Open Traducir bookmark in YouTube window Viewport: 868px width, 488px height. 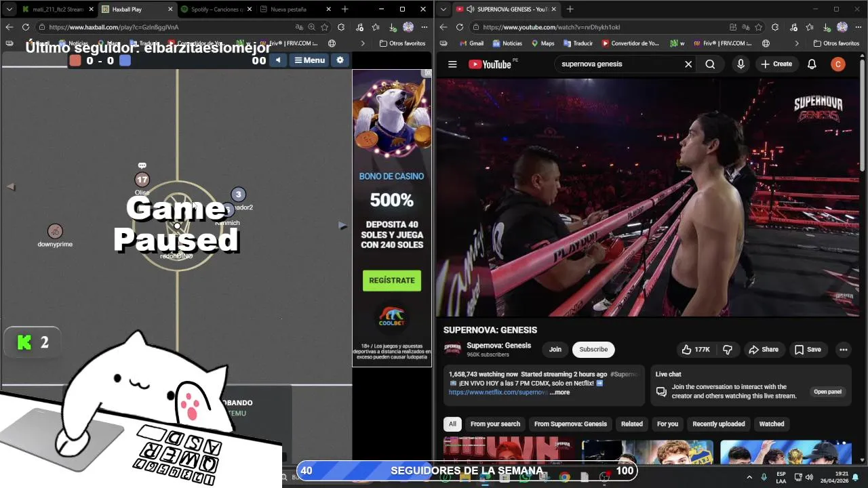click(x=578, y=43)
